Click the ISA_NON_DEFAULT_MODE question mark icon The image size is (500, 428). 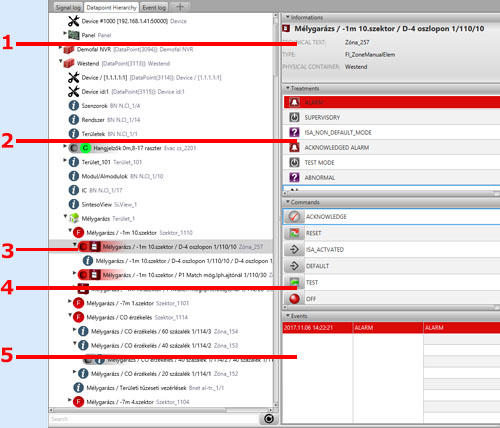(294, 132)
